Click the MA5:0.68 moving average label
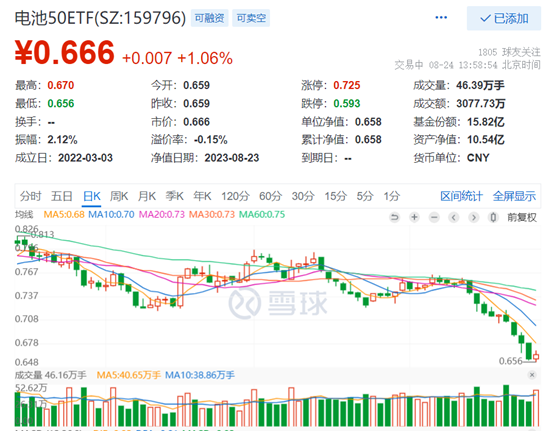 tap(64, 214)
